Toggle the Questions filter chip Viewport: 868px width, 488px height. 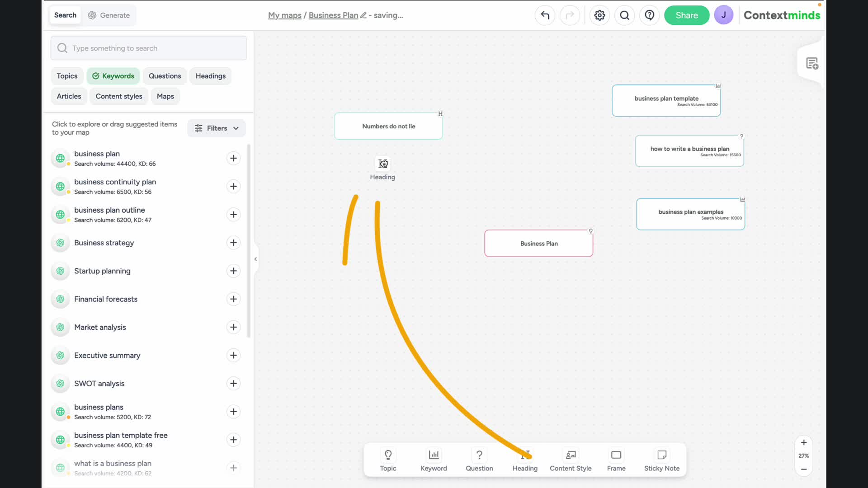pos(165,76)
